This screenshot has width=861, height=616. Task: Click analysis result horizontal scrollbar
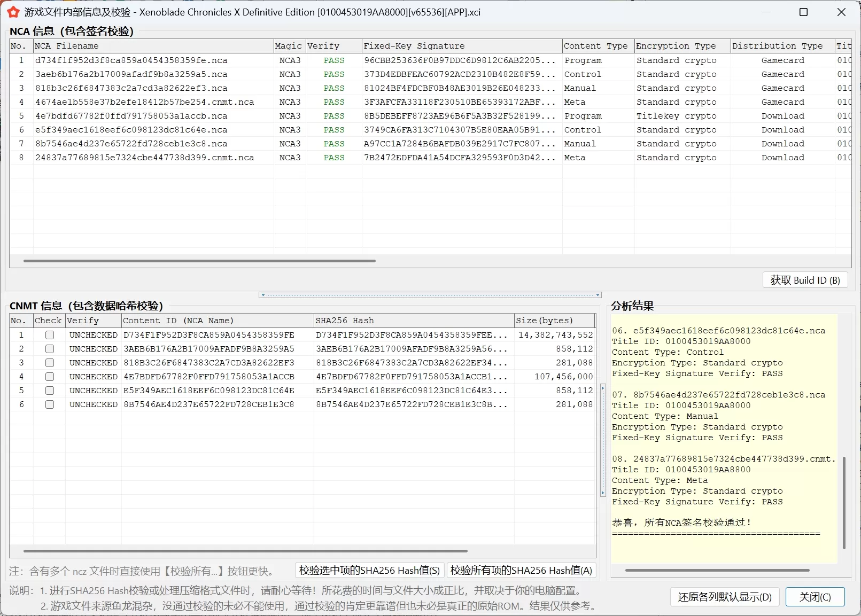click(x=717, y=570)
